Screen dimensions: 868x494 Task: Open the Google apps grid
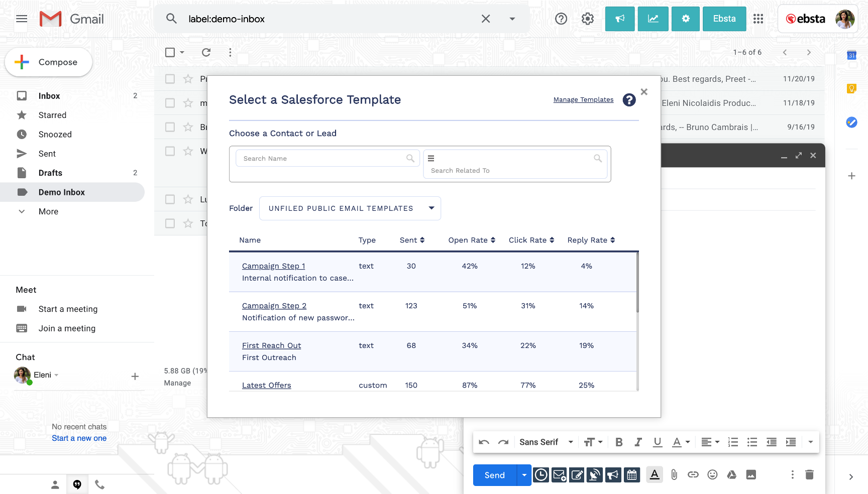758,19
